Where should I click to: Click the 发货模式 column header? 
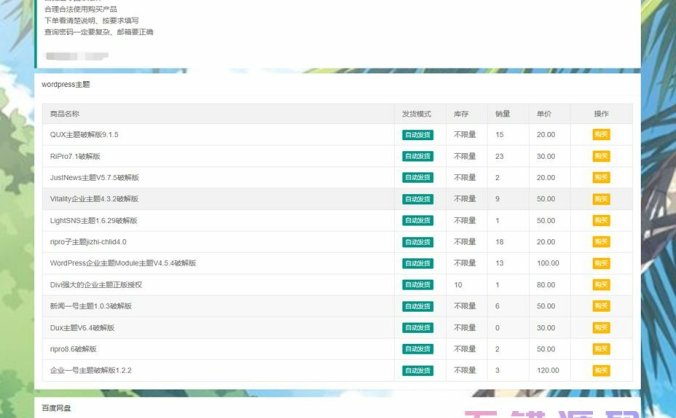(x=416, y=114)
